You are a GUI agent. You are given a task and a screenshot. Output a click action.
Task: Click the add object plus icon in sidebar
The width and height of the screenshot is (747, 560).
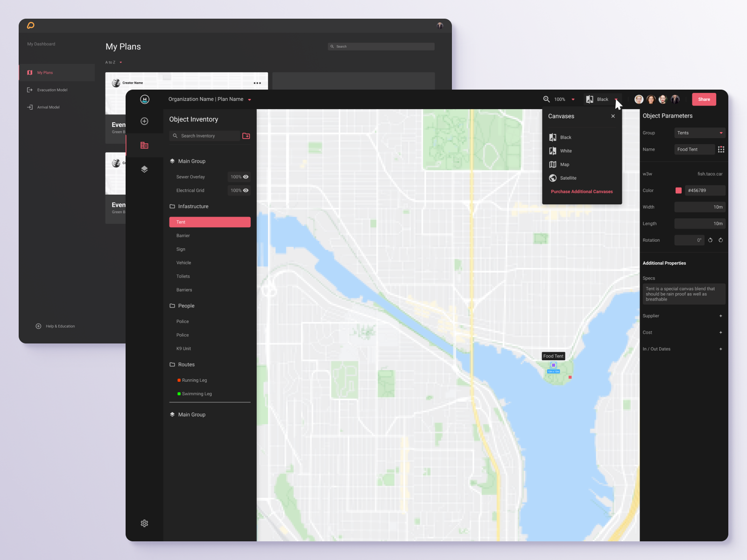pyautogui.click(x=144, y=121)
